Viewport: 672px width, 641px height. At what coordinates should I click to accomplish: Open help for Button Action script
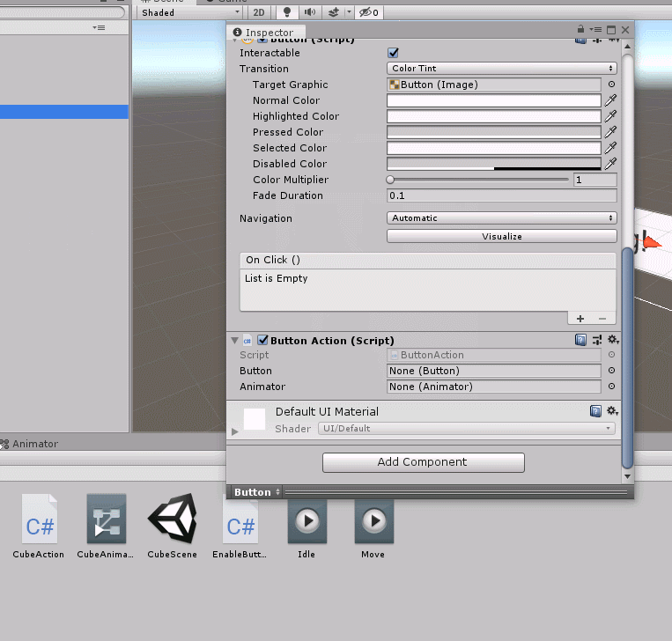pos(581,340)
